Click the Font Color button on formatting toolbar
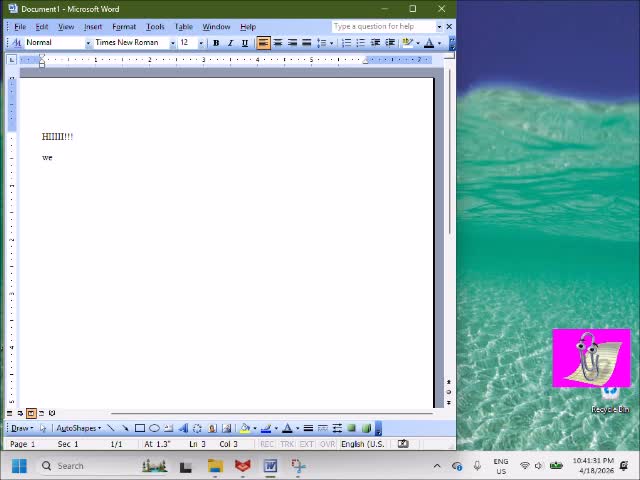The width and height of the screenshot is (640, 480). tap(429, 43)
